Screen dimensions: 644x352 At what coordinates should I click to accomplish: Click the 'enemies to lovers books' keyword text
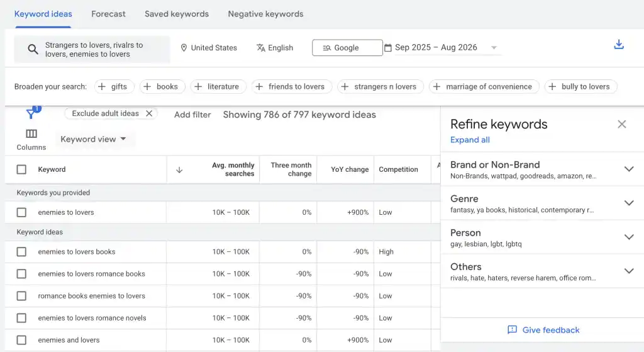pos(76,252)
